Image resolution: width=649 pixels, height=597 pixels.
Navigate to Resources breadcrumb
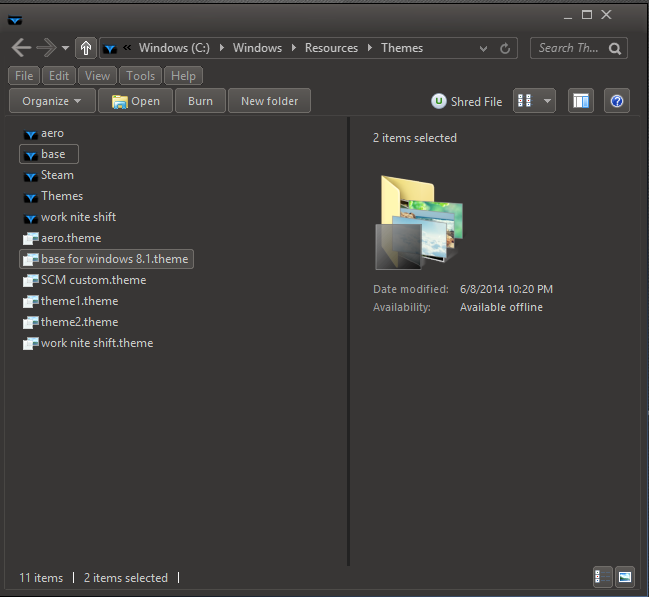pos(331,48)
